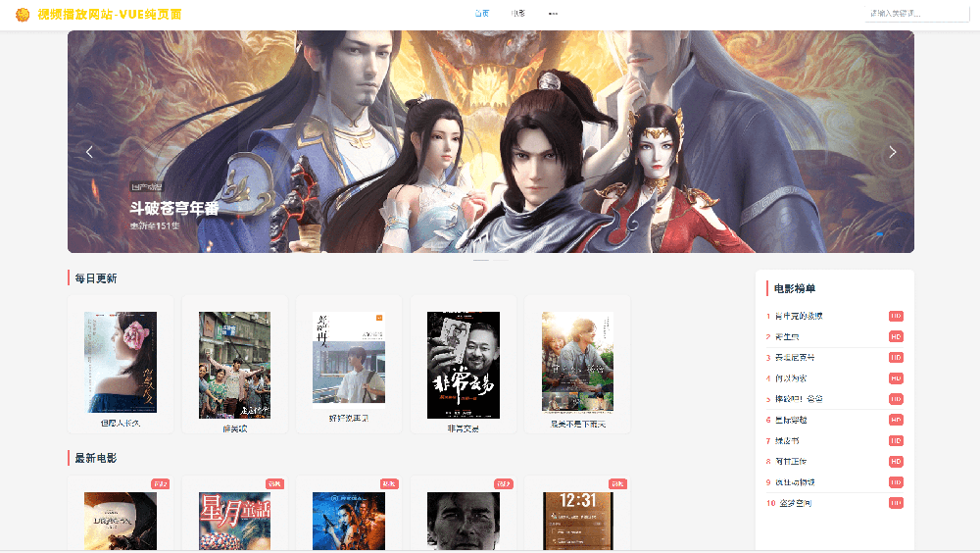Go to next carousel slide arrow
980x553 pixels.
[x=893, y=152]
